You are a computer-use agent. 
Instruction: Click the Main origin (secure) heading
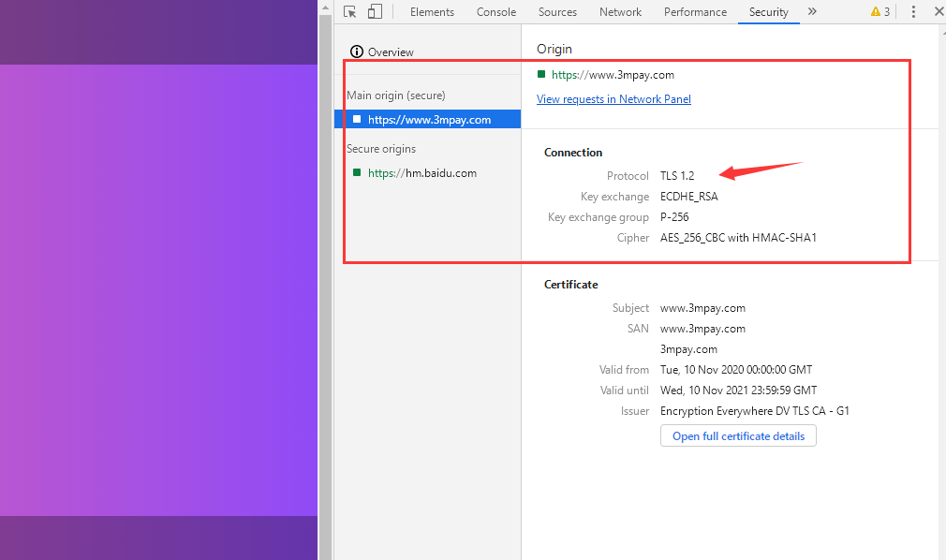tap(396, 96)
